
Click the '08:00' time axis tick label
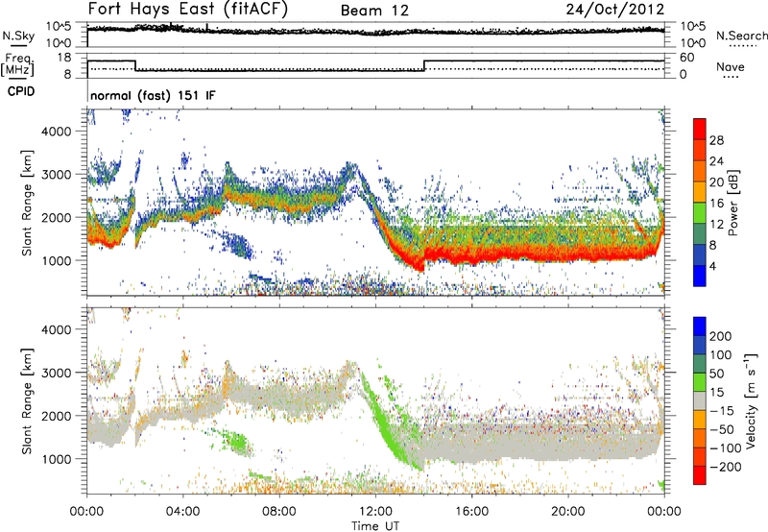pos(279,512)
